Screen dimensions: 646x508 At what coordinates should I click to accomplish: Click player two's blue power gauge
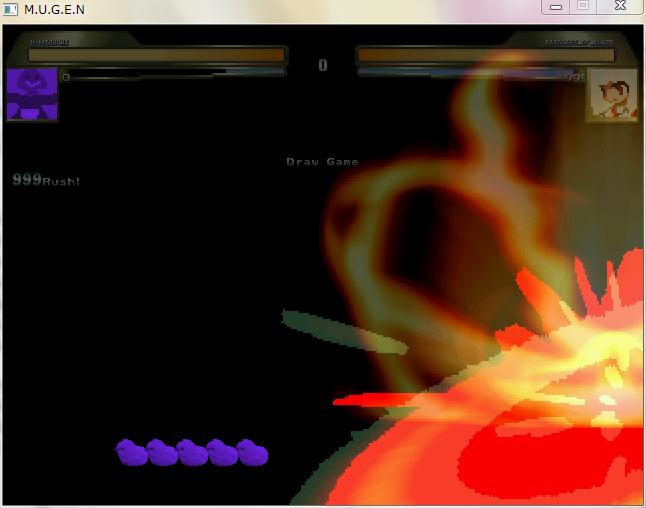466,73
